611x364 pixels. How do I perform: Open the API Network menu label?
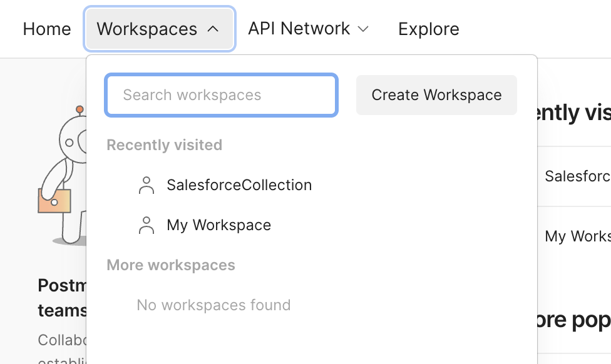[299, 29]
